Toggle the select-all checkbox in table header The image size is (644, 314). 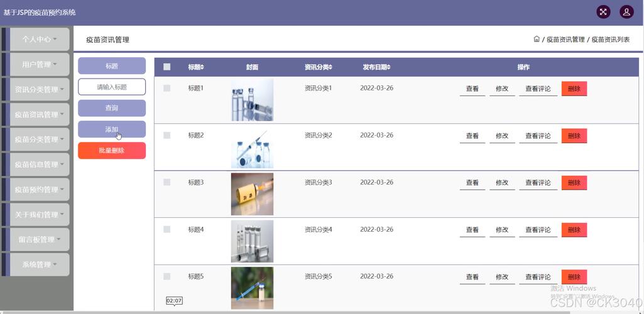point(166,67)
